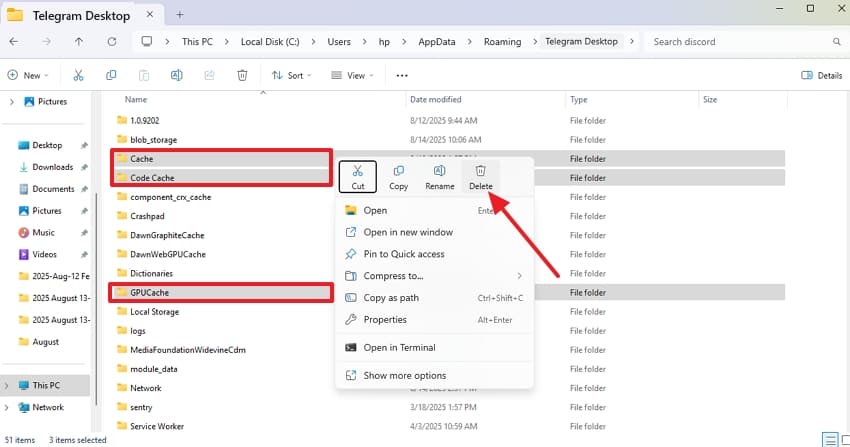Open Desktop in Quick access

click(47, 145)
